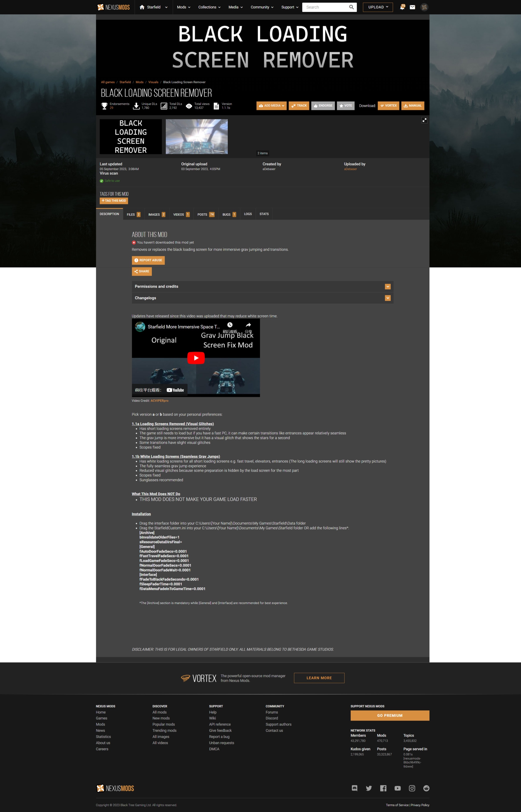Open the Add Media dropdown
This screenshot has height=812, width=521.
pyautogui.click(x=271, y=106)
